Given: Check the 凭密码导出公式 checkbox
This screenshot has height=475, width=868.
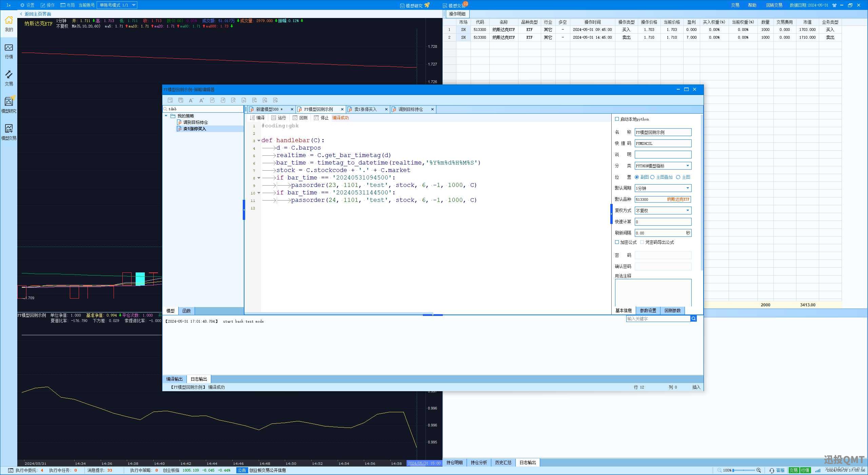Looking at the screenshot, I should pyautogui.click(x=642, y=242).
